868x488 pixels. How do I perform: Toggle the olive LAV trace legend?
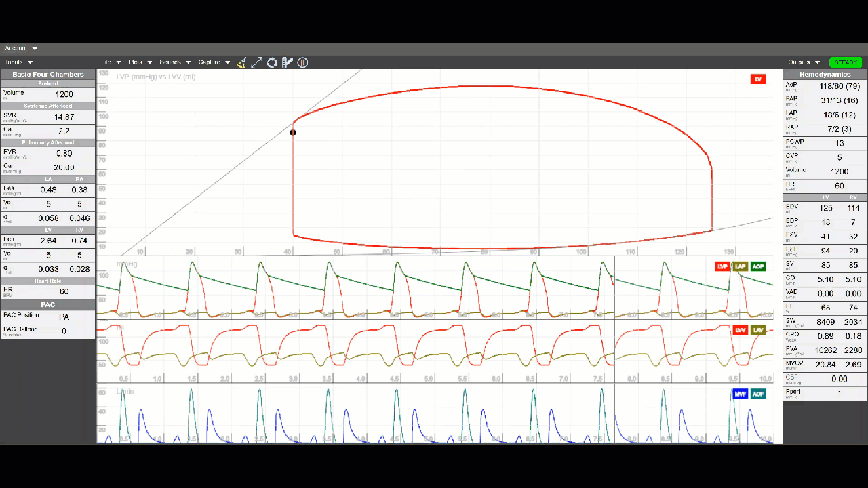point(757,330)
